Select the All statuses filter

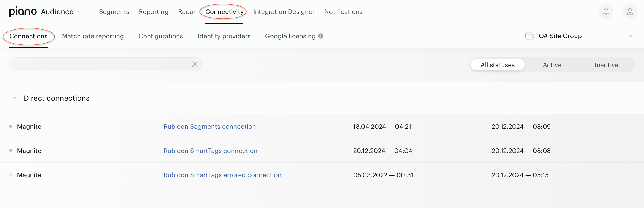498,65
